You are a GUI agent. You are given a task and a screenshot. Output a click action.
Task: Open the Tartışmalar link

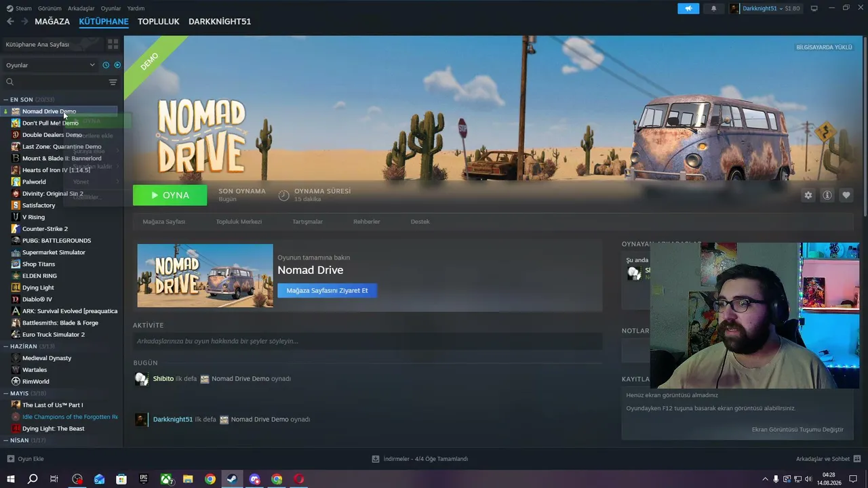pos(307,222)
